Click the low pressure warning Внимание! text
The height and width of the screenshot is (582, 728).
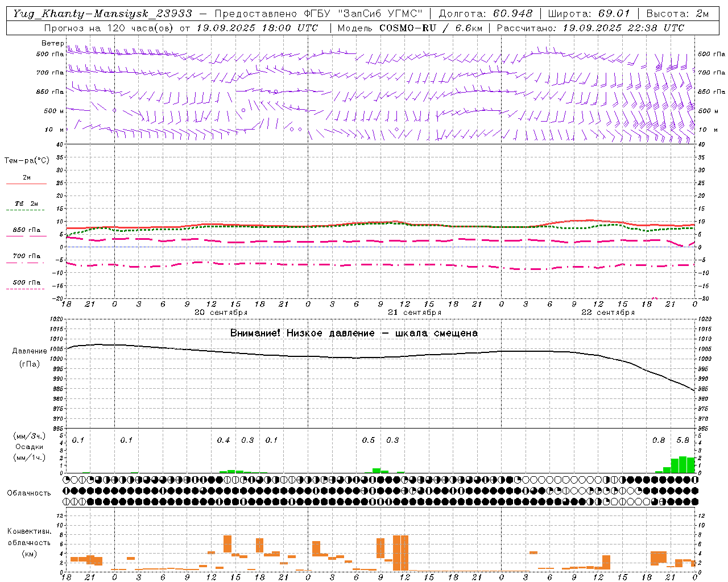tap(354, 333)
